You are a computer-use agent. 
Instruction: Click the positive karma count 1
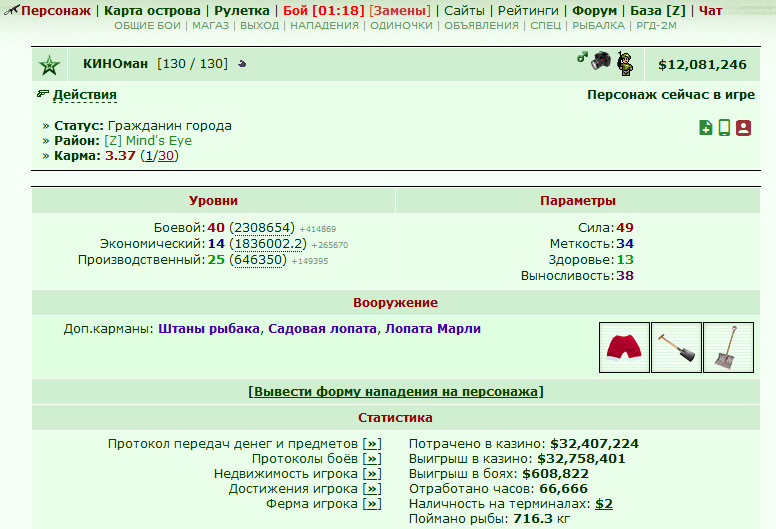[149, 156]
